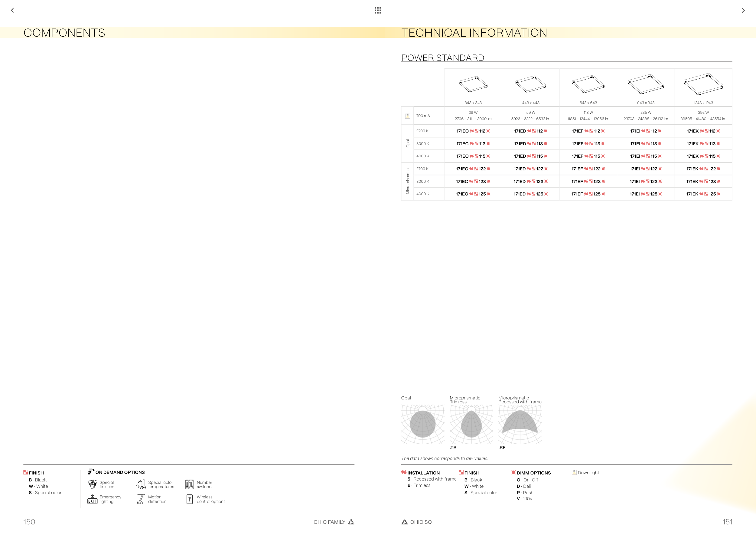Go to previous page arrow

coord(12,11)
